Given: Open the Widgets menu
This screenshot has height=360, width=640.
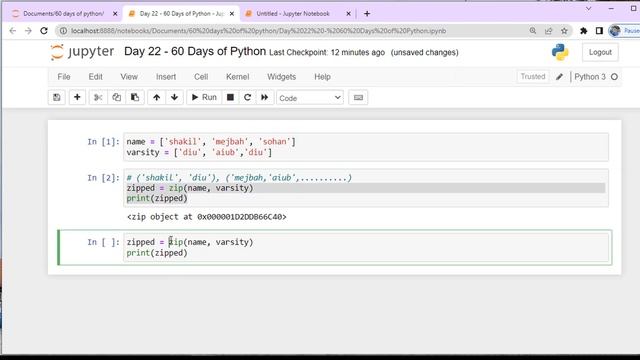Looking at the screenshot, I should coord(281,77).
